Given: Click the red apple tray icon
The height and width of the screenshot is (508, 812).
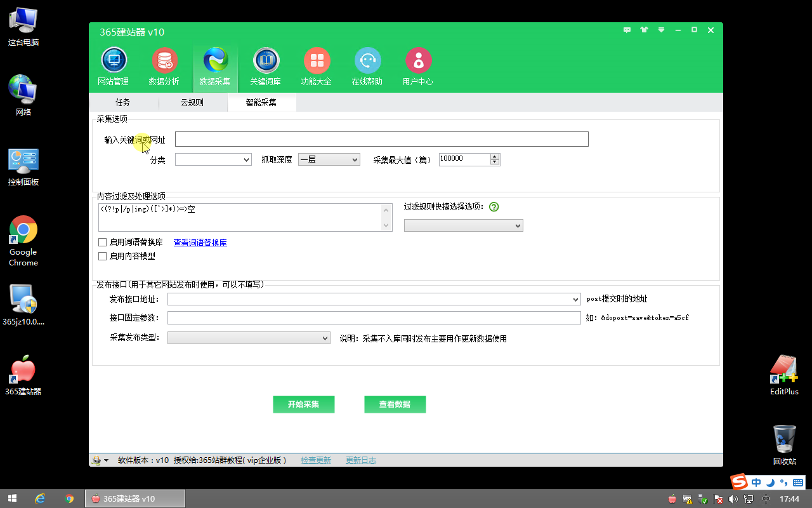Looking at the screenshot, I should (x=672, y=499).
